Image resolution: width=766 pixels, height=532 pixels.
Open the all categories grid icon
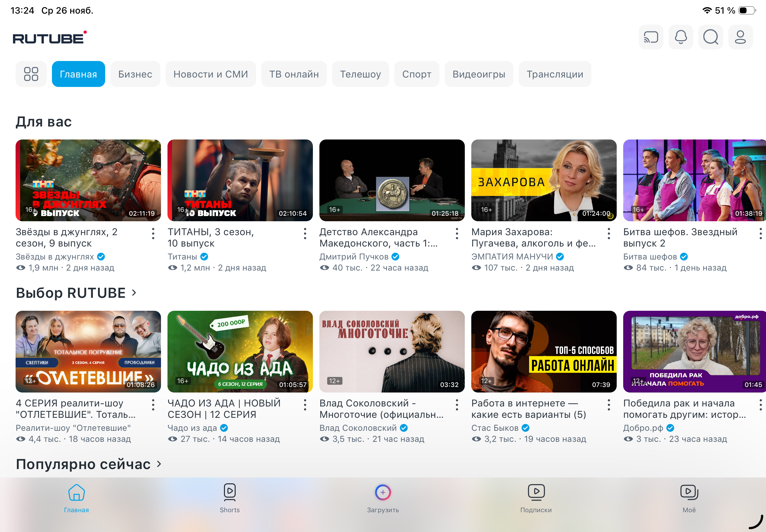tap(31, 74)
